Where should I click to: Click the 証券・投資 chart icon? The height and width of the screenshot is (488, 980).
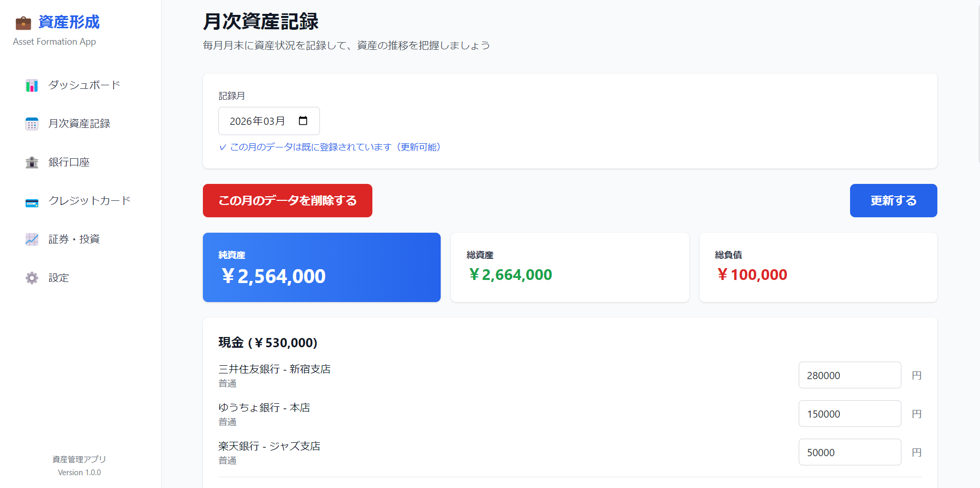click(x=31, y=239)
